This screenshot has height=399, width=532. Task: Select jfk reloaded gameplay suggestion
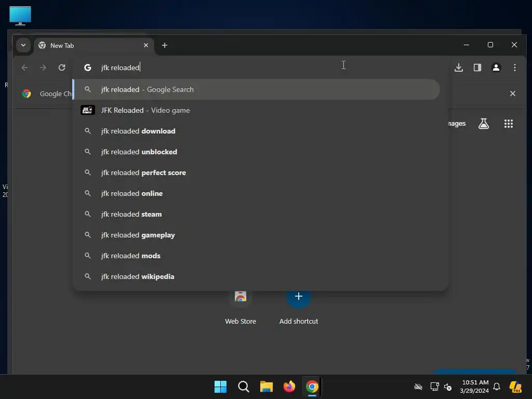point(257,235)
